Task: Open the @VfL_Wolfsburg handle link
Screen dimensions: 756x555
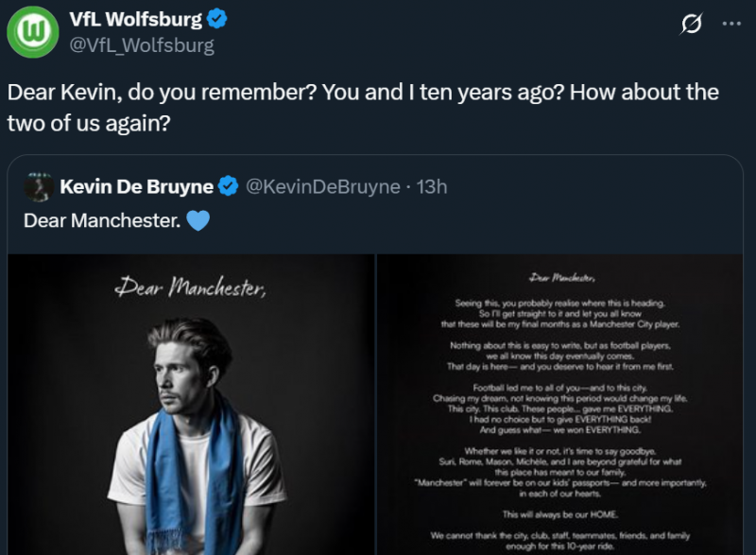Action: 142,44
